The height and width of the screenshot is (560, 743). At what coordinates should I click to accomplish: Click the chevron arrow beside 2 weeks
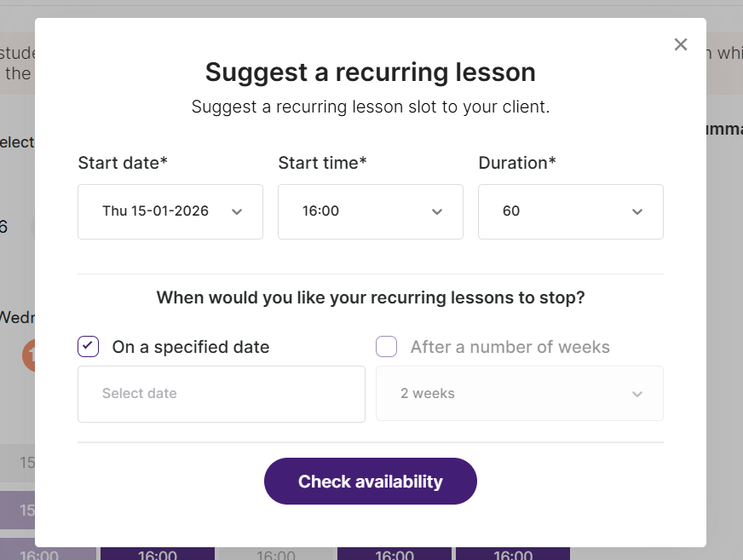click(x=637, y=394)
